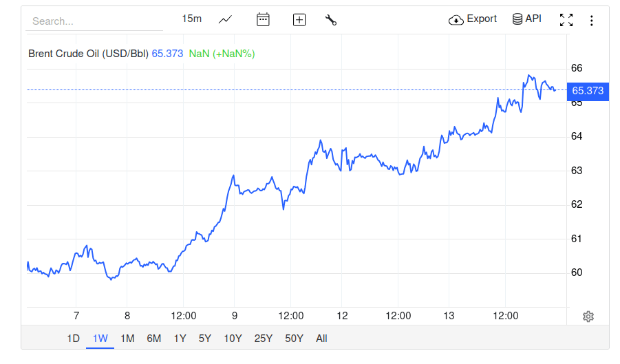Image resolution: width=620 pixels, height=364 pixels.
Task: Click the add comparison plus icon
Action: click(x=299, y=19)
